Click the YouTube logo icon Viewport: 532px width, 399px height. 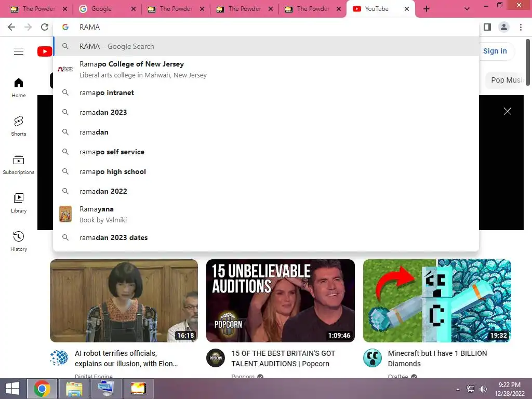coord(45,51)
